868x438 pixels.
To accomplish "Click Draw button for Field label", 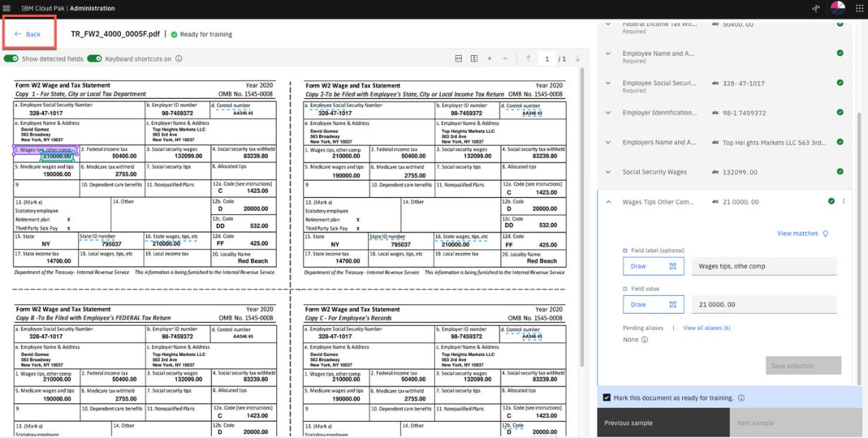I will click(x=653, y=266).
